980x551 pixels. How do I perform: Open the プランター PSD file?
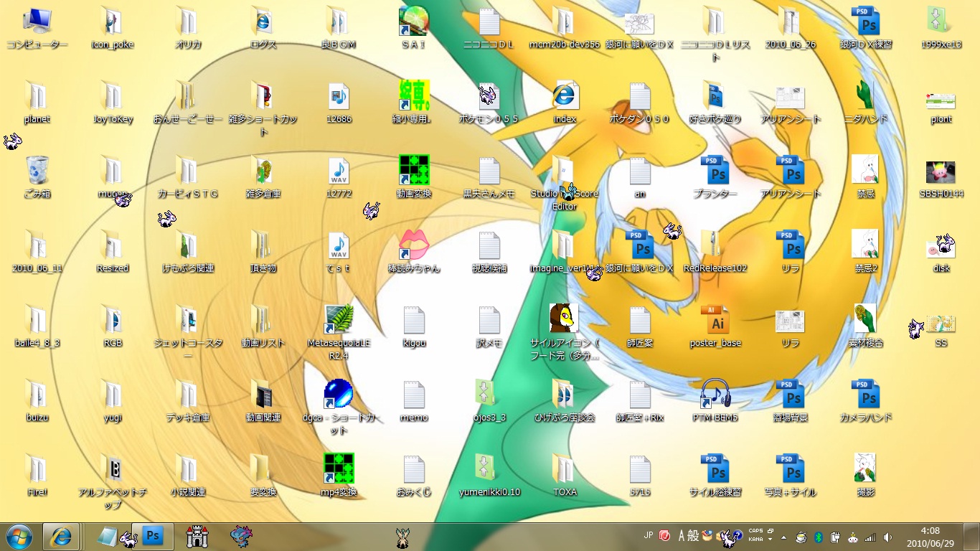[715, 178]
